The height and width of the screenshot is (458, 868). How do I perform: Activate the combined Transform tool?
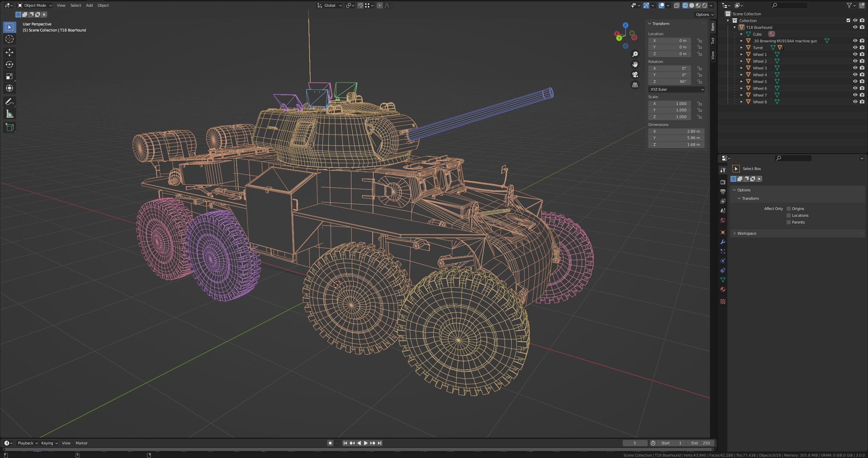pos(9,88)
